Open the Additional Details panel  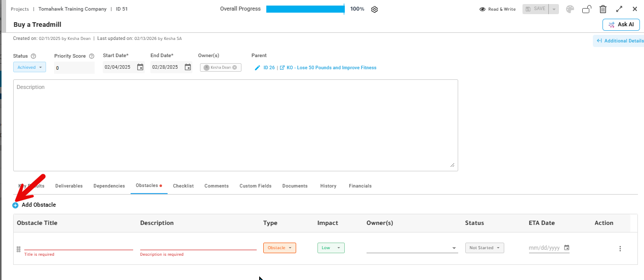click(619, 41)
